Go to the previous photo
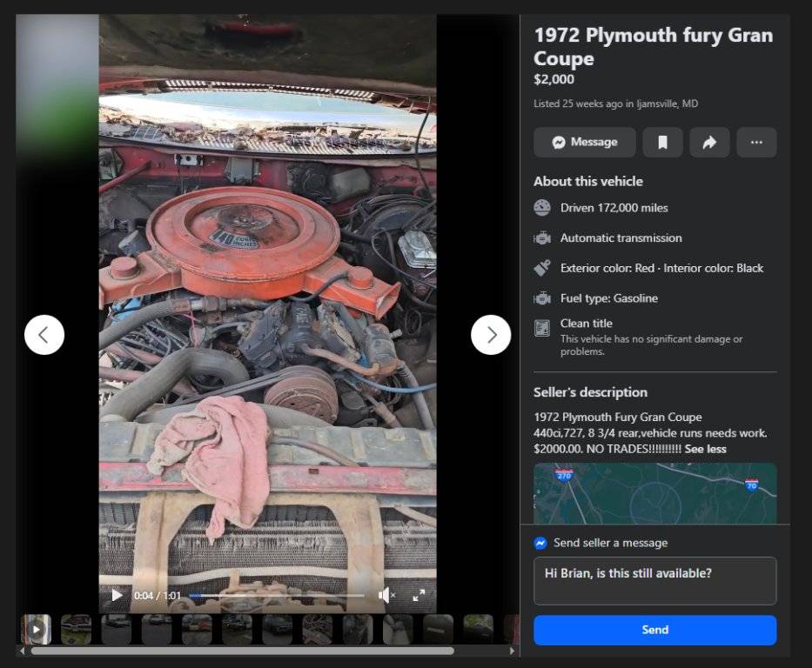This screenshot has width=812, height=668. coord(44,335)
